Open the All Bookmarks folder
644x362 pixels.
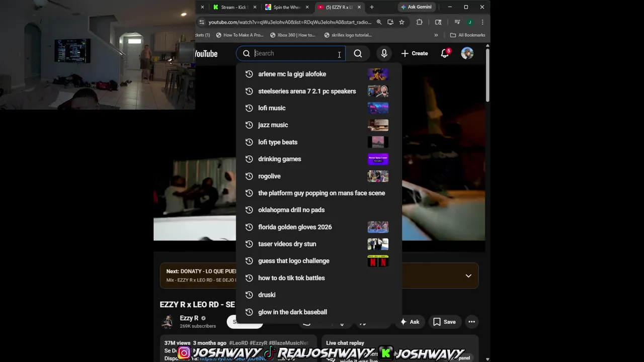(467, 35)
